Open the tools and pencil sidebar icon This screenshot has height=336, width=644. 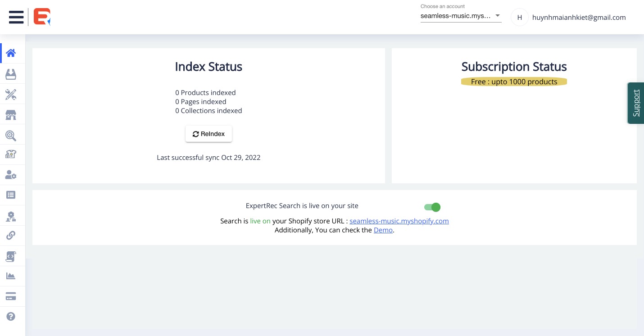point(11,94)
